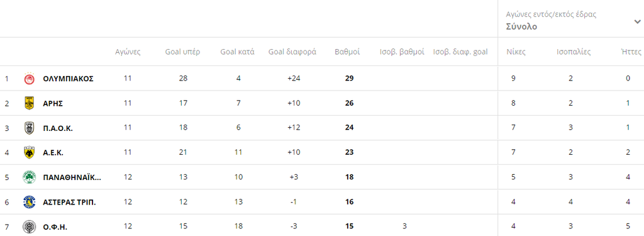The height and width of the screenshot is (236, 644).
Task: Click the A.E.K. eagle crest icon
Action: point(30,152)
